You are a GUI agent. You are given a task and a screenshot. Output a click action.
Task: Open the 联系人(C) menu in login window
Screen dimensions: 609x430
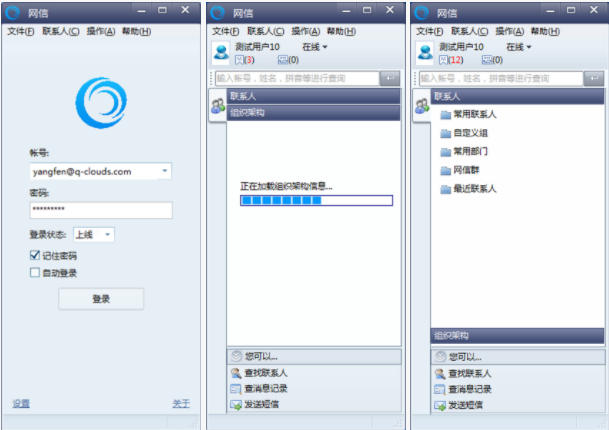tap(61, 31)
